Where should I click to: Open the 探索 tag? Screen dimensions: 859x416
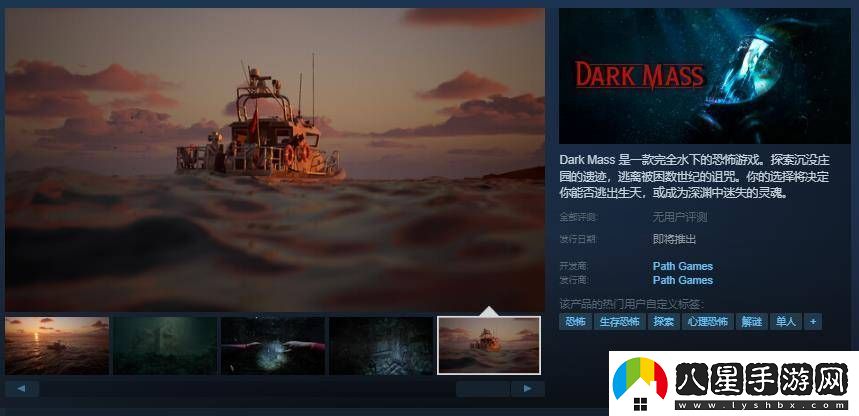point(663,321)
